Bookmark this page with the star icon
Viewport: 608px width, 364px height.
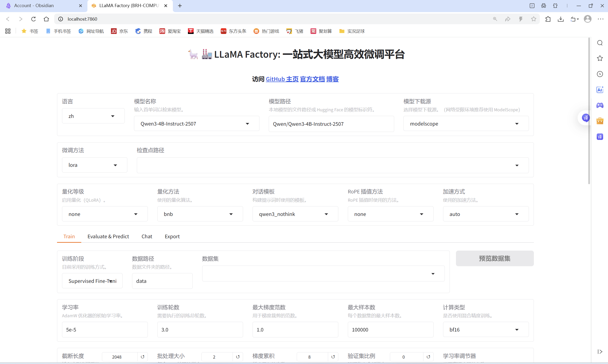(533, 19)
